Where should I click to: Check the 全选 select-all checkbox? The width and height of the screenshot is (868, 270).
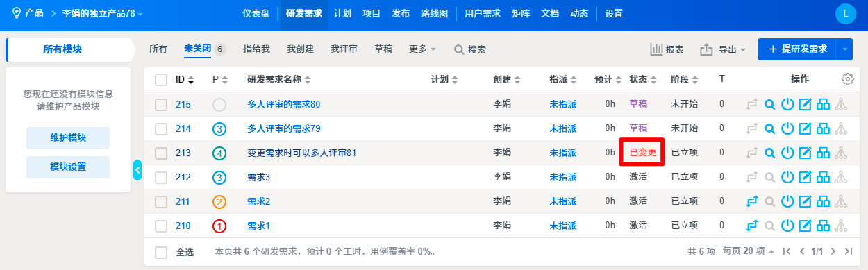click(161, 251)
